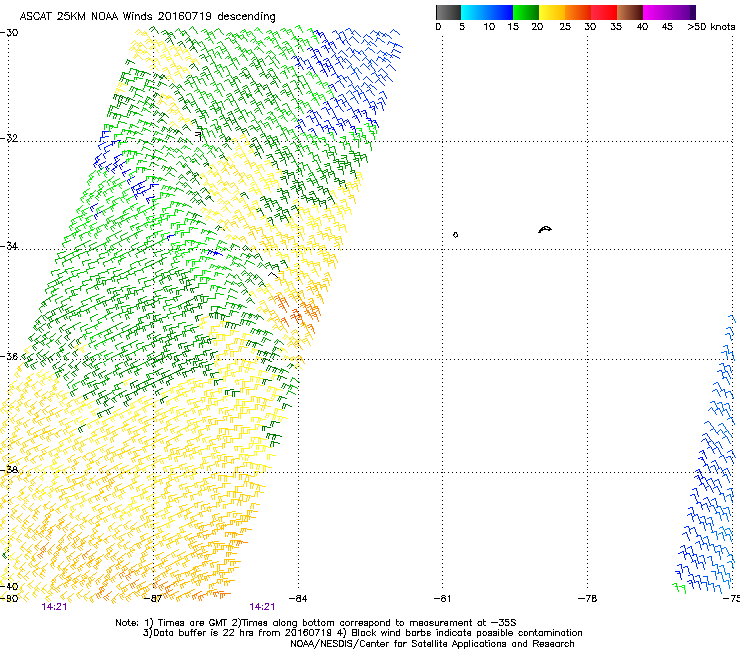The image size is (740, 650).
Task: Click the "-81" longitude label
Action: 442,599
